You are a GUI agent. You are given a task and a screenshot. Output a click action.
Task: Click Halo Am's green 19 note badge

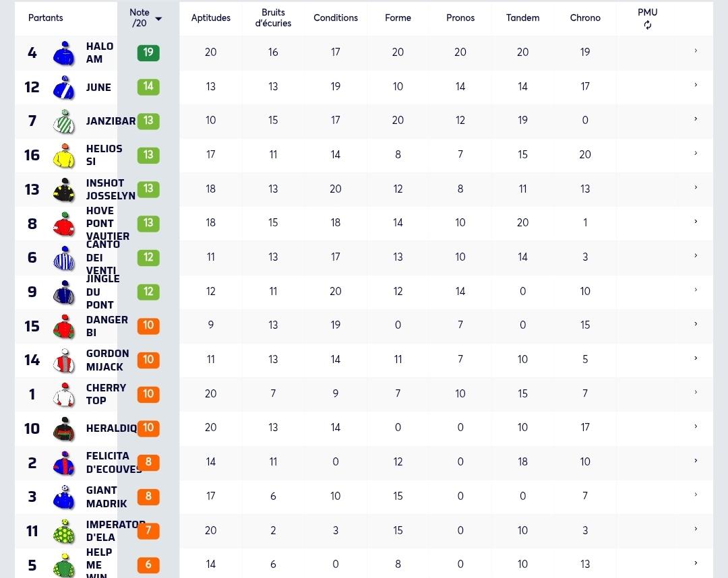pos(148,53)
